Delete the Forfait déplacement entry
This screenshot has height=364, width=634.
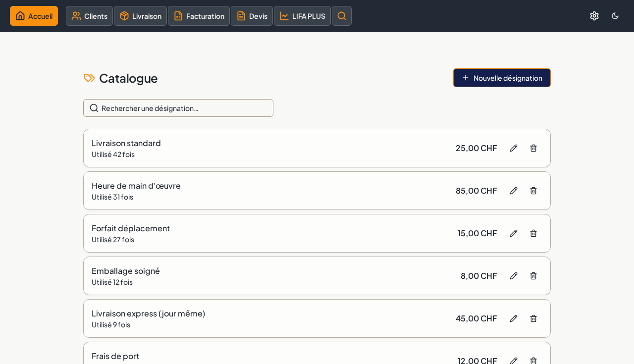533,233
